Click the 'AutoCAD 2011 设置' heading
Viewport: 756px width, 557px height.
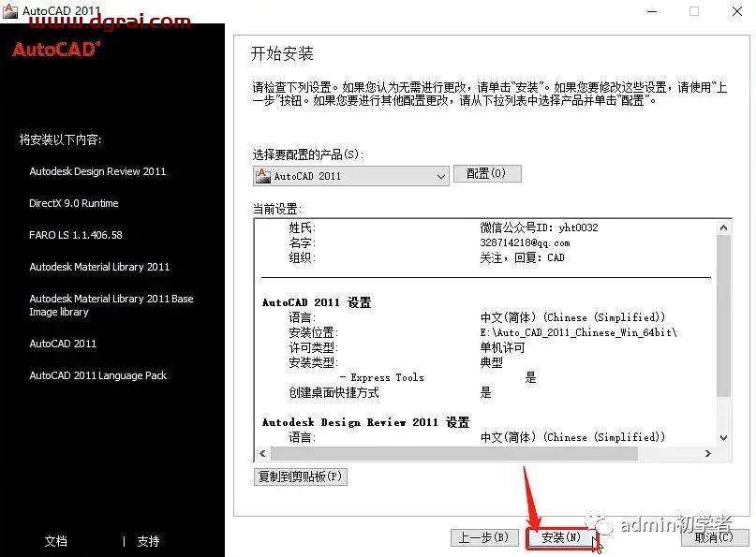coord(317,302)
